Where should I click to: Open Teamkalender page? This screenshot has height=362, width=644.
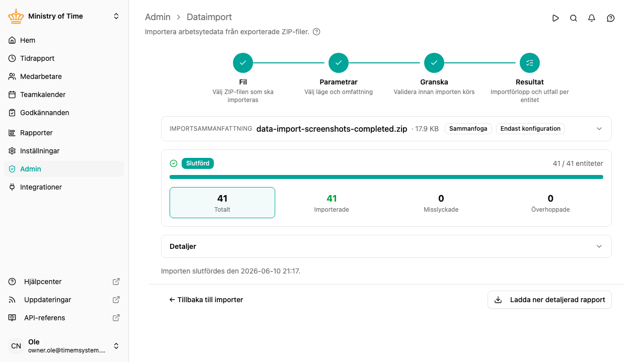64,95
